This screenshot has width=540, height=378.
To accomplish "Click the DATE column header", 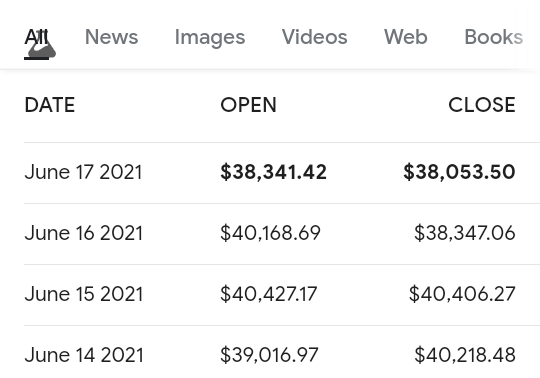I will pos(50,105).
